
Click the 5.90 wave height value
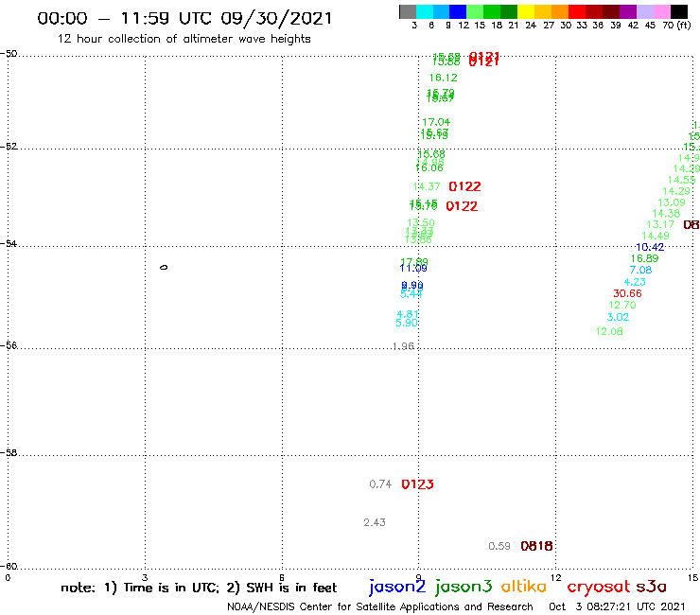(x=407, y=323)
